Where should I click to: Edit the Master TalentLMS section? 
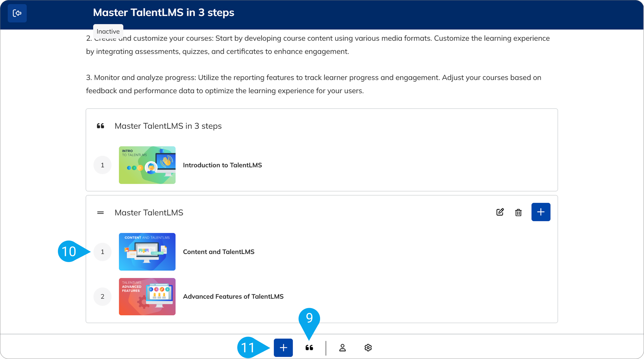(x=500, y=212)
